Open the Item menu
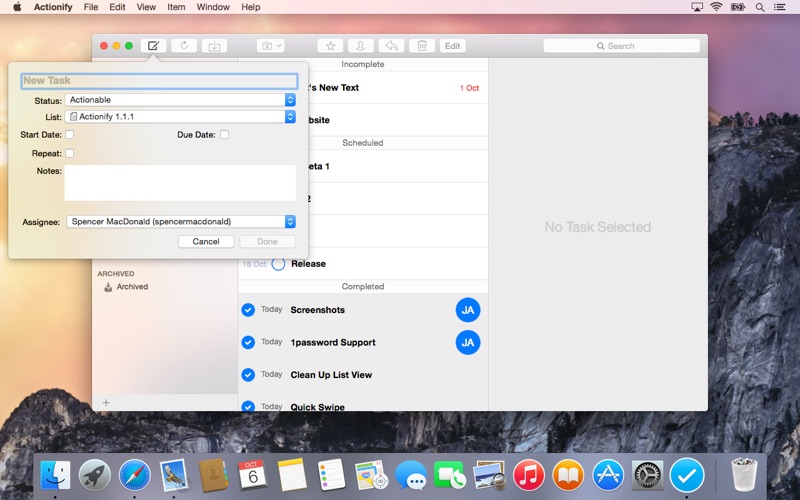The width and height of the screenshot is (800, 500). [x=176, y=7]
